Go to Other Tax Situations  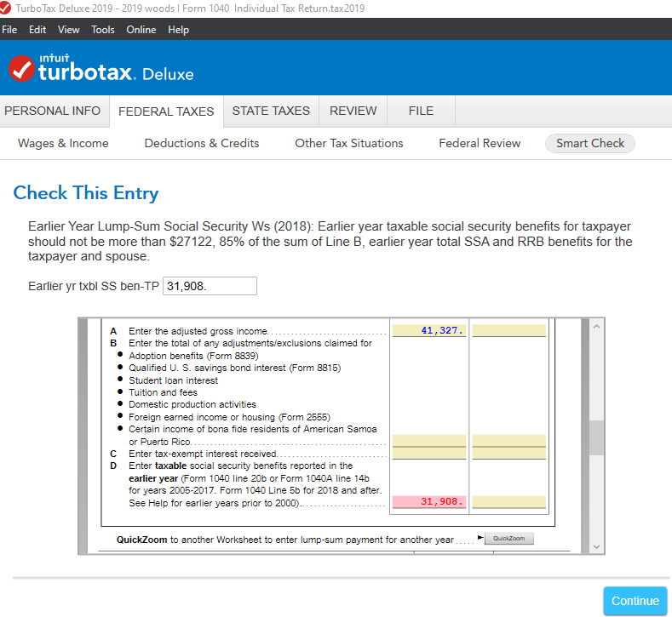coord(349,143)
